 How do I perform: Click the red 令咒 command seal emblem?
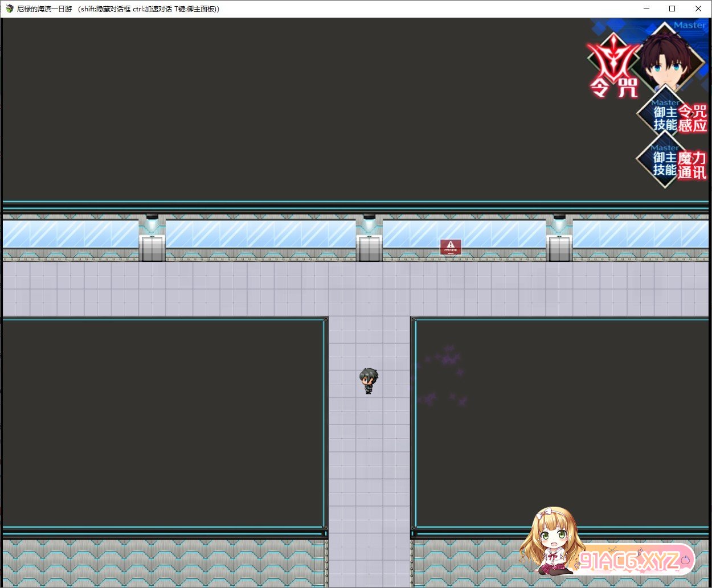[613, 65]
